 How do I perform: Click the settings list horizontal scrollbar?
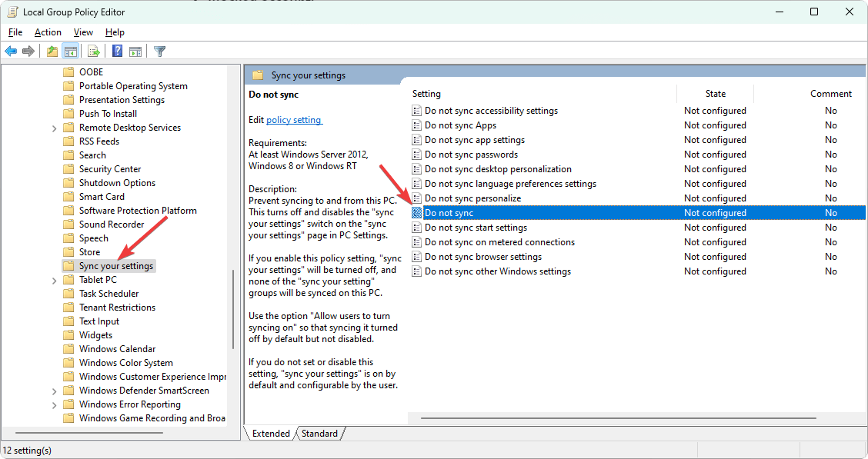[619, 418]
